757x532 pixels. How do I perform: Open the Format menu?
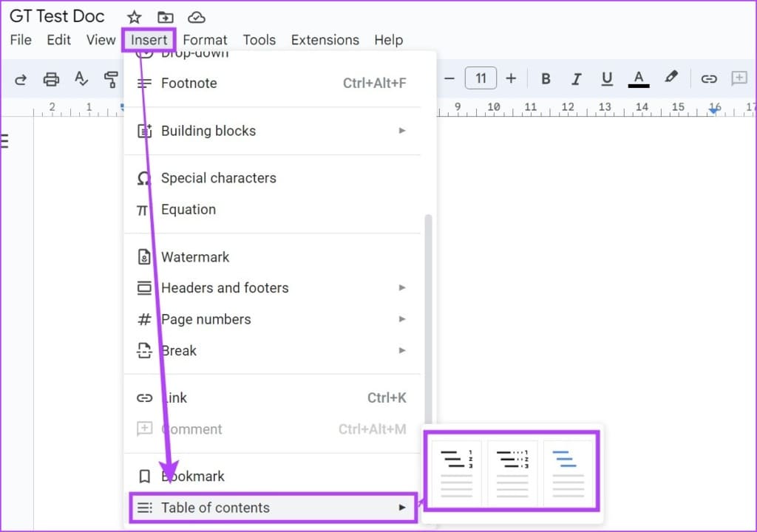[205, 40]
